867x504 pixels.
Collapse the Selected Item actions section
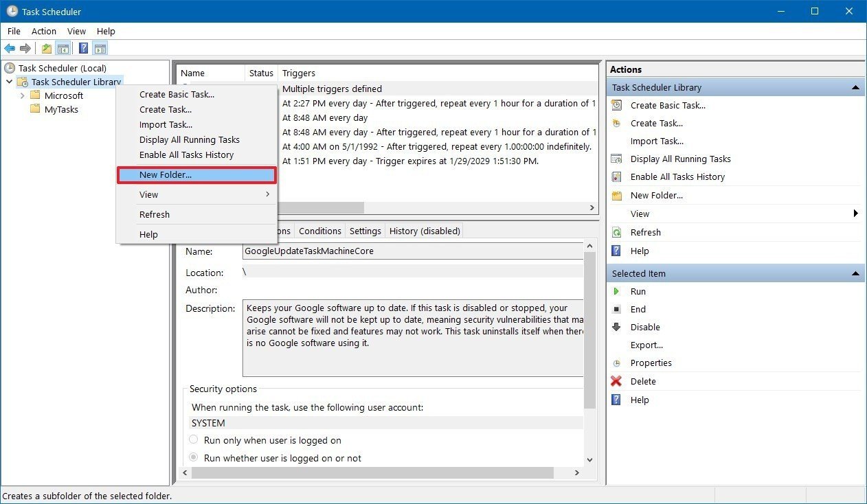(x=855, y=273)
